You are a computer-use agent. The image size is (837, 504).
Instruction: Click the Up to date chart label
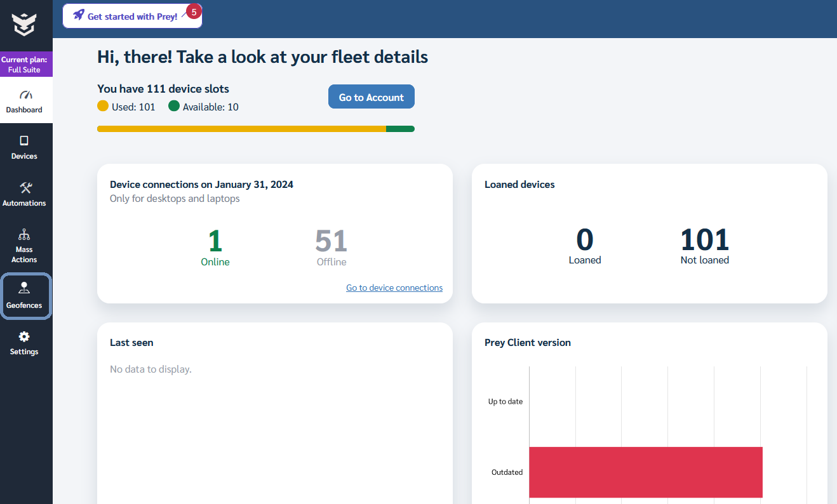coord(506,401)
